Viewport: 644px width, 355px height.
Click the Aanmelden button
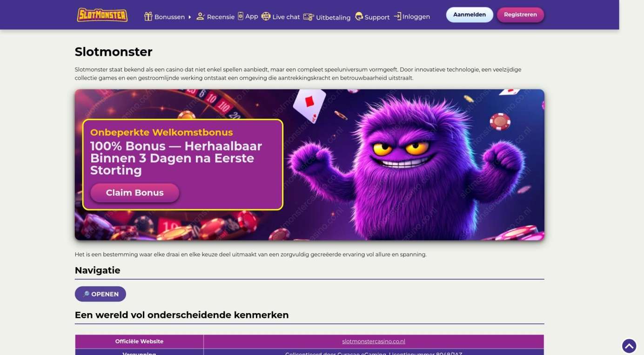tap(470, 14)
